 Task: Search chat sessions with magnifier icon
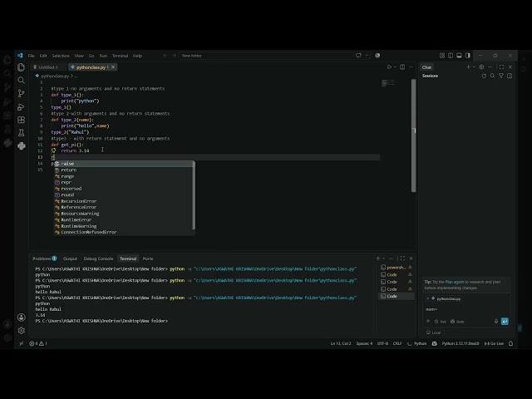492,76
